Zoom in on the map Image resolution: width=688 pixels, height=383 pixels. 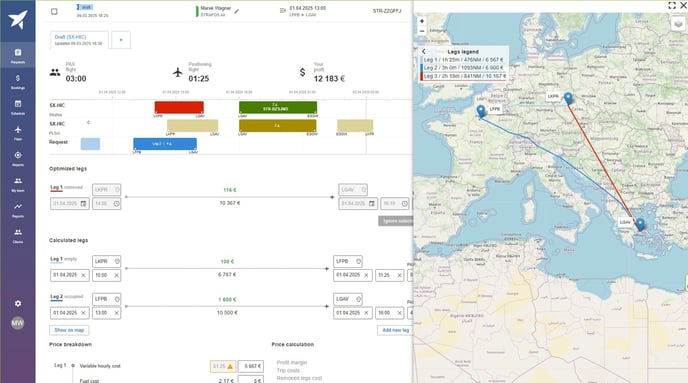422,21
